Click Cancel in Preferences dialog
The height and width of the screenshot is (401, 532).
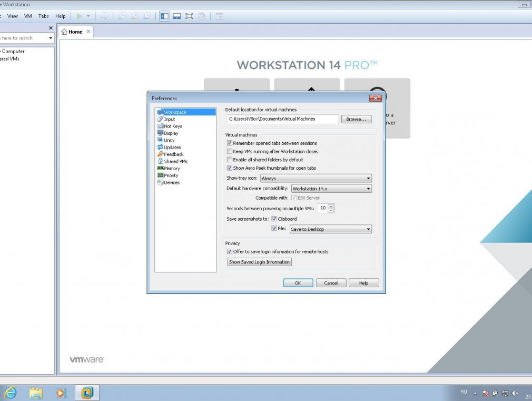331,283
